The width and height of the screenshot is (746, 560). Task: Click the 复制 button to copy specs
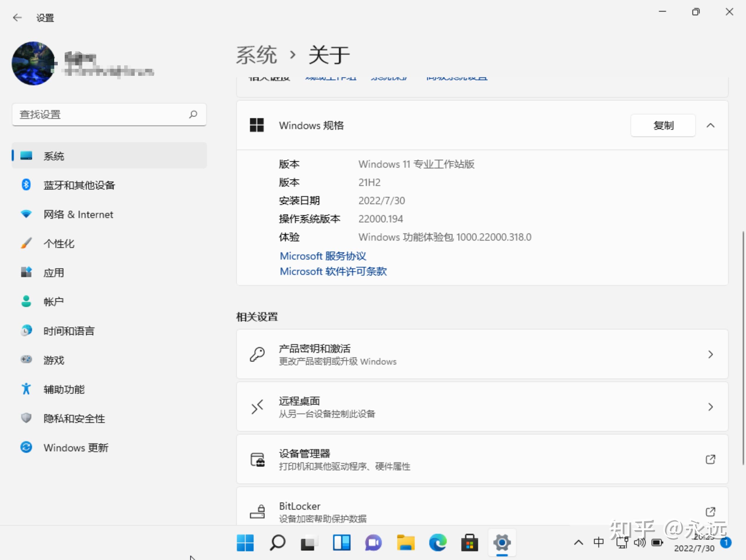coord(662,125)
